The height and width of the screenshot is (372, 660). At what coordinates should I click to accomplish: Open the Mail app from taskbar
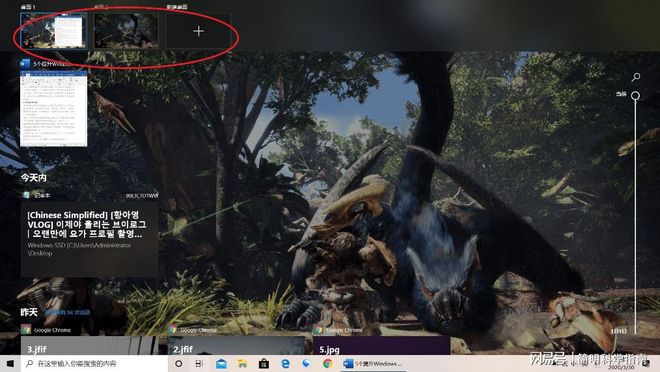pos(221,364)
